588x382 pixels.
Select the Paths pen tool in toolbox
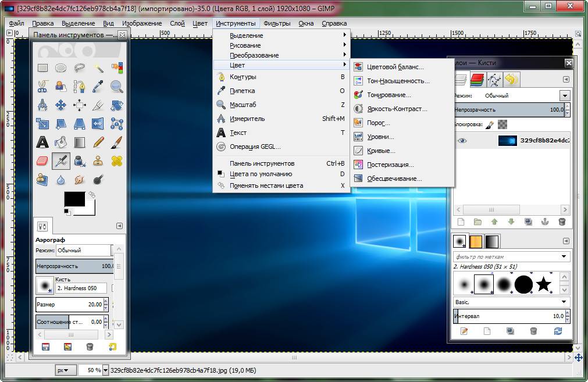pos(80,87)
